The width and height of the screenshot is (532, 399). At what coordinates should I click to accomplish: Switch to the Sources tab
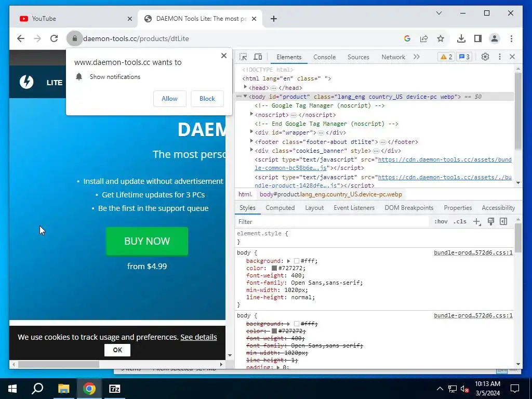(358, 57)
